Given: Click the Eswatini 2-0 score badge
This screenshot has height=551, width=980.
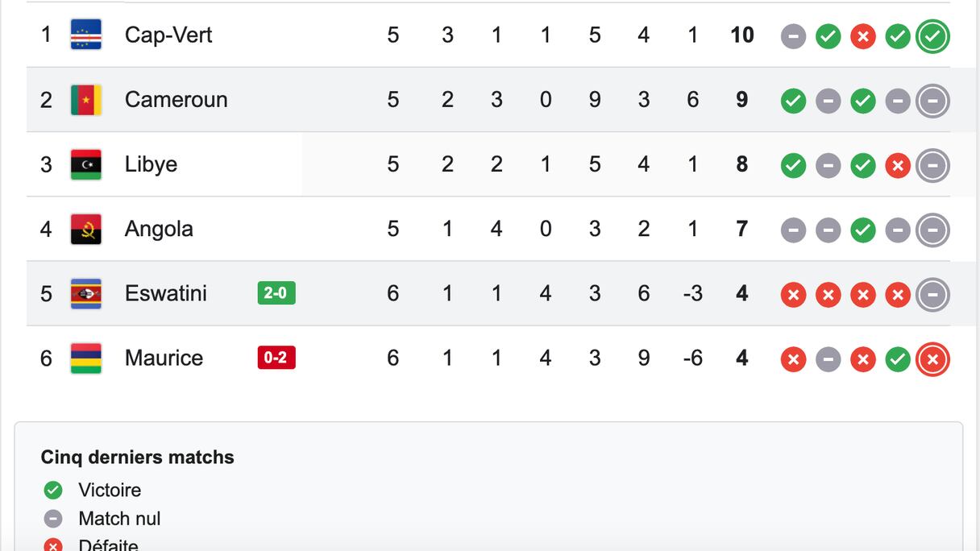Looking at the screenshot, I should coord(276,293).
